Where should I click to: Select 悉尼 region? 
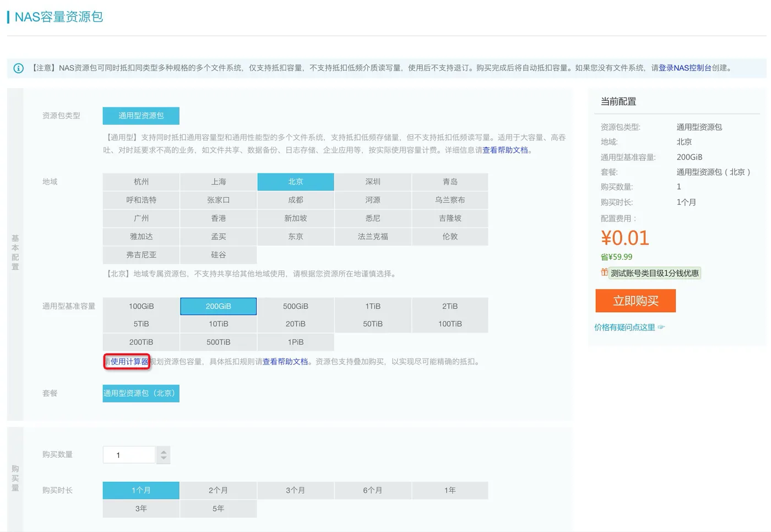click(373, 218)
